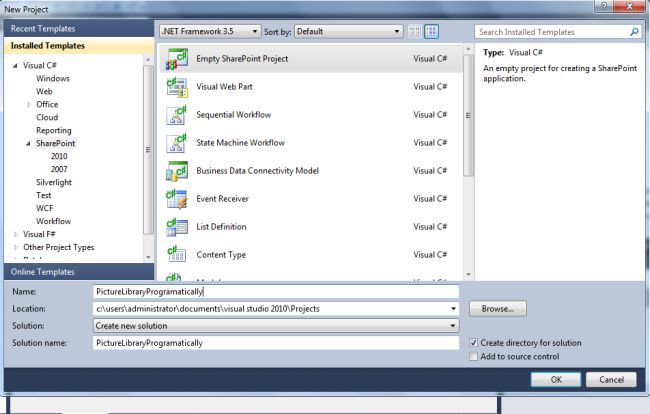Screen dimensions: 650x414
Task: Click the template list scroll up arrow
Action: (468, 49)
